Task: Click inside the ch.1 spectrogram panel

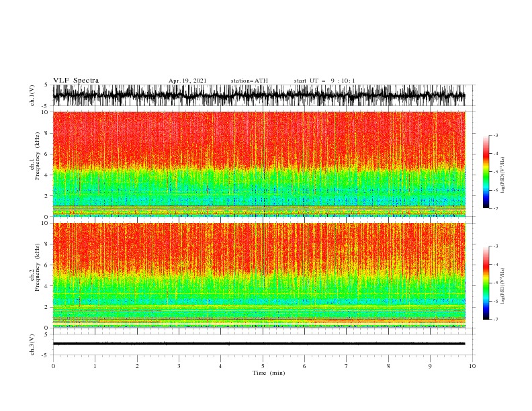Action: (259, 164)
